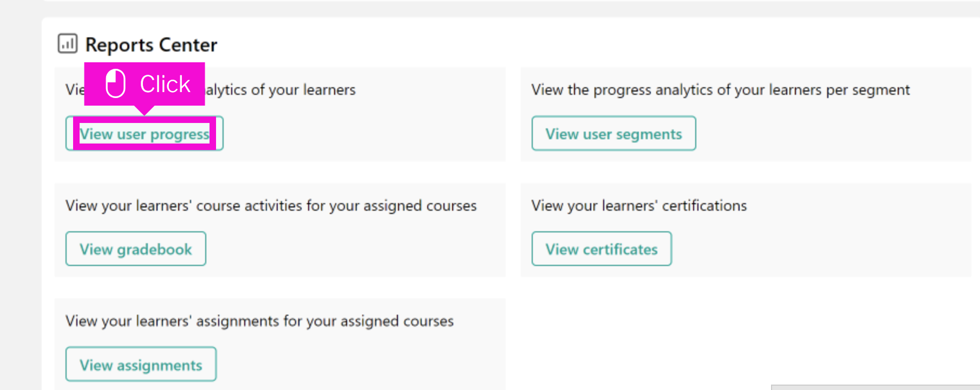980x390 pixels.
Task: Click empty space in the gradebook card
Action: tap(352, 249)
